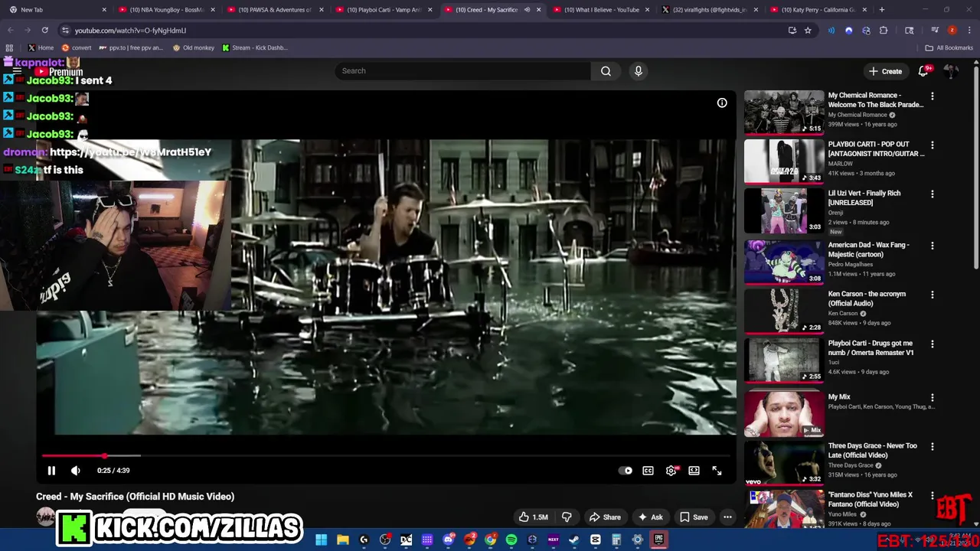Open the Windows Start menu

(x=322, y=540)
